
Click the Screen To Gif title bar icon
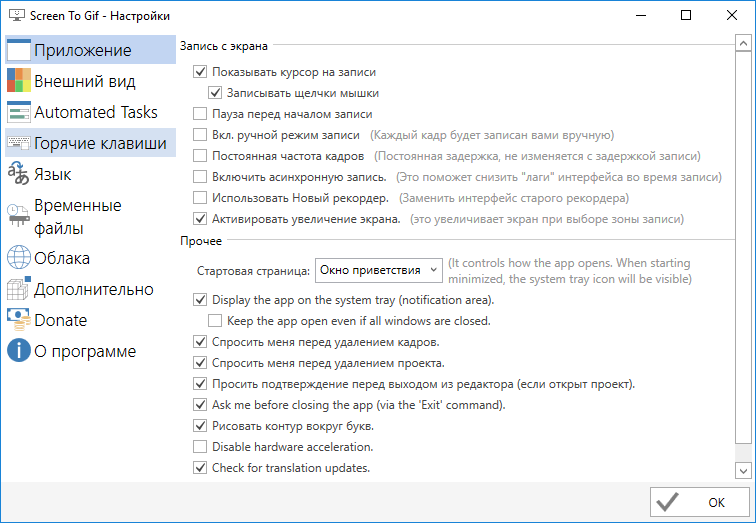click(x=17, y=15)
